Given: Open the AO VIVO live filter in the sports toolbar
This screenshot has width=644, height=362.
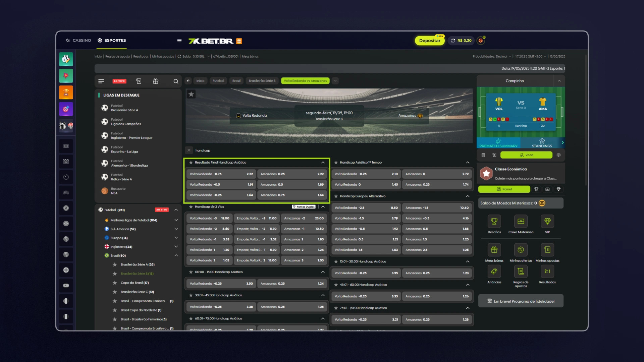Looking at the screenshot, I should (119, 81).
